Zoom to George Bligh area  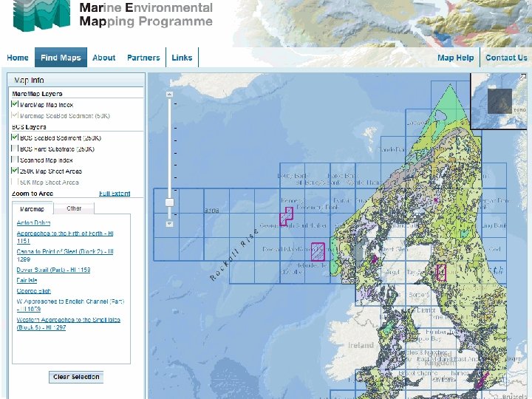pyautogui.click(x=33, y=291)
